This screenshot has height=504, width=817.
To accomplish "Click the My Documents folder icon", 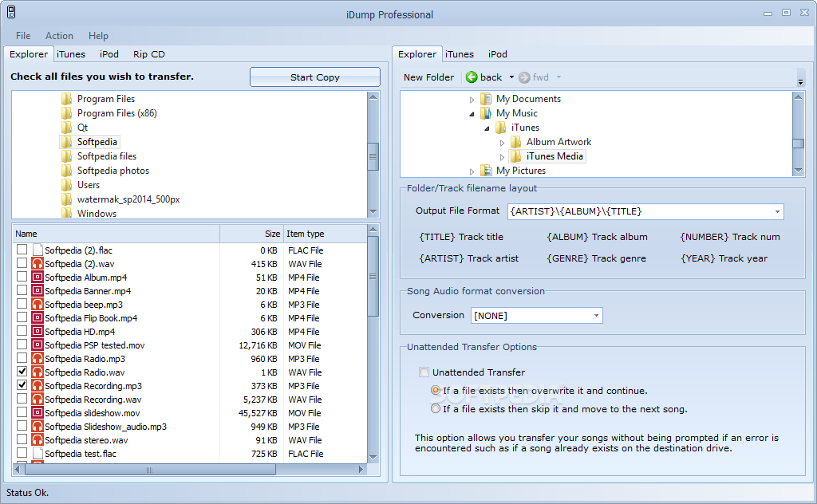I will [x=486, y=98].
